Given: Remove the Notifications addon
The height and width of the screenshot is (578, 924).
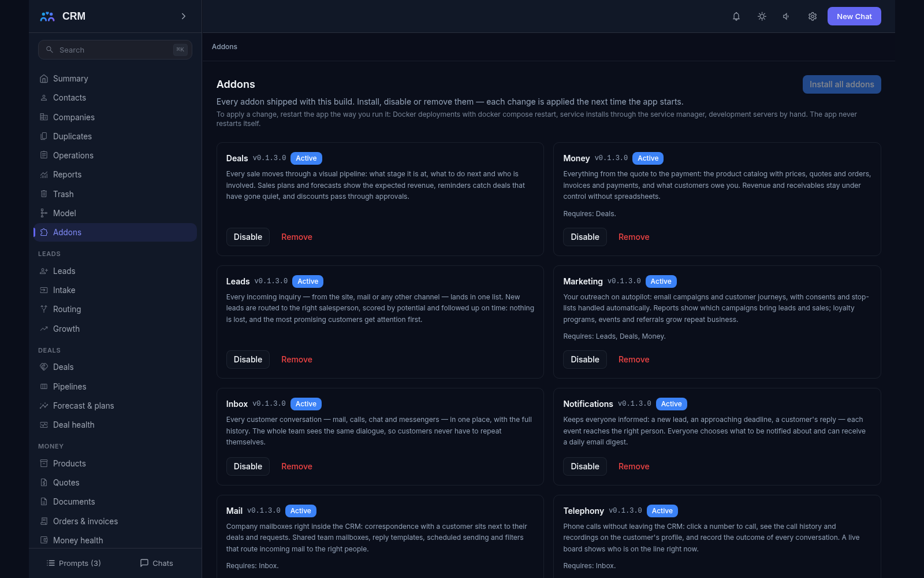Looking at the screenshot, I should [634, 466].
